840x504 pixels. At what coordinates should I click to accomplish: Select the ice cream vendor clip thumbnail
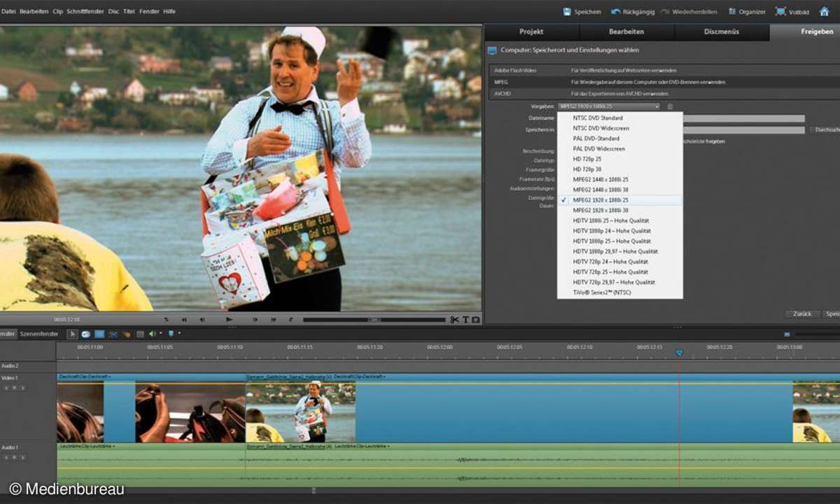point(300,412)
